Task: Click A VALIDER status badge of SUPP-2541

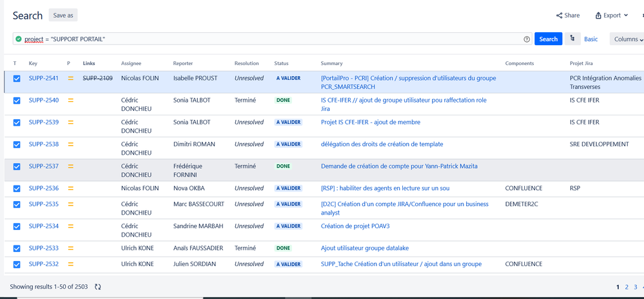Action: click(x=288, y=78)
